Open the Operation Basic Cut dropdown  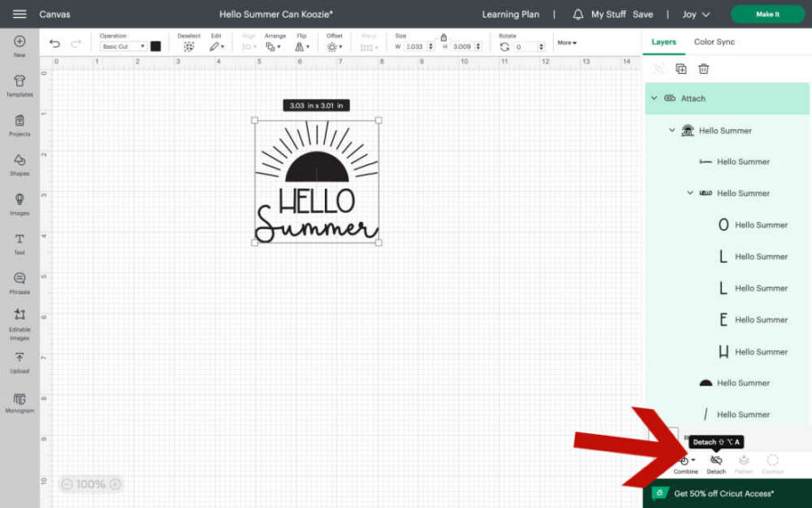click(123, 46)
